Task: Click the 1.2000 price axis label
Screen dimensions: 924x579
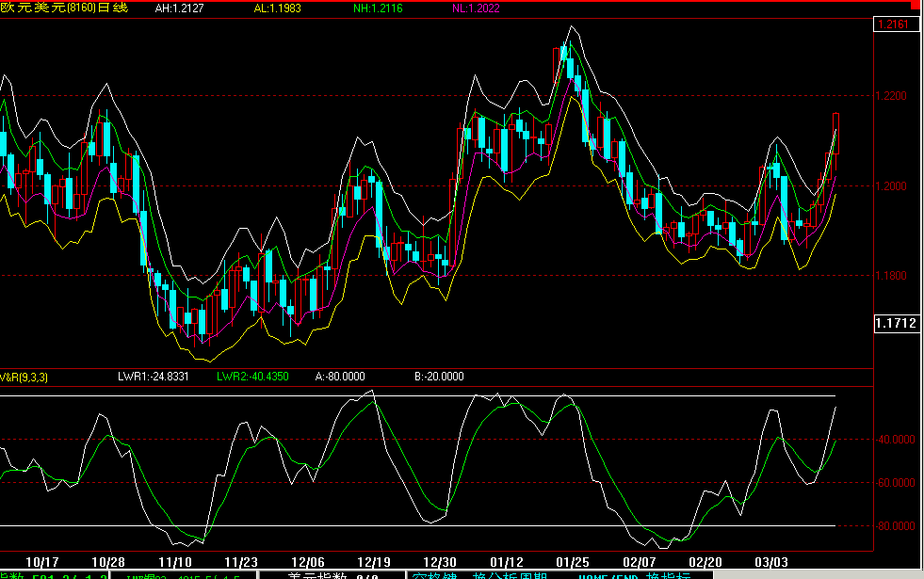Action: (x=891, y=186)
